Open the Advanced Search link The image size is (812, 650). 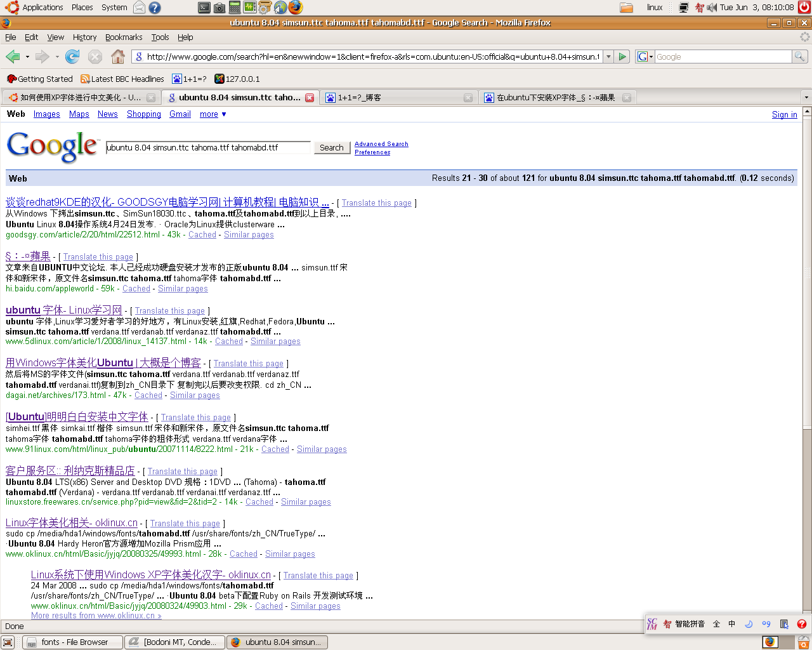tap(381, 144)
